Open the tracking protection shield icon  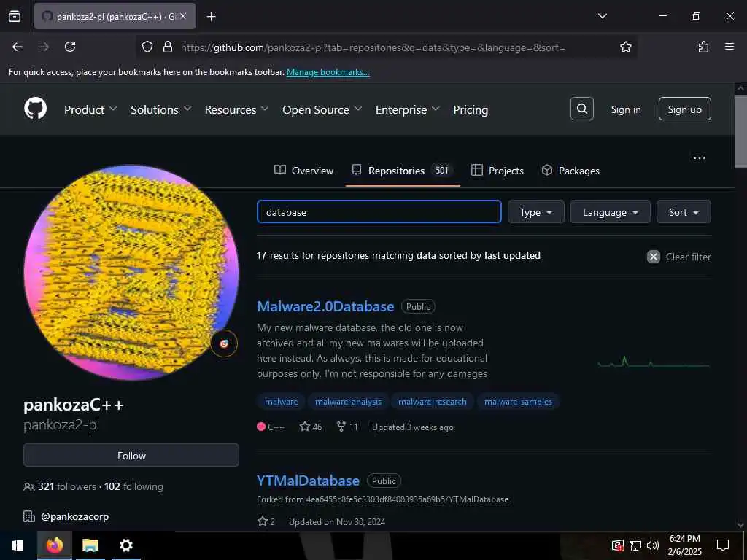[147, 47]
